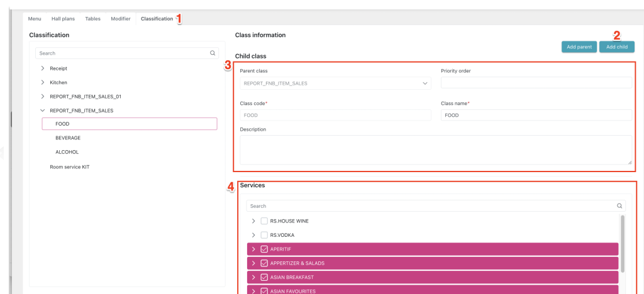Expand the Receipt classification node
The width and height of the screenshot is (644, 294).
point(42,68)
